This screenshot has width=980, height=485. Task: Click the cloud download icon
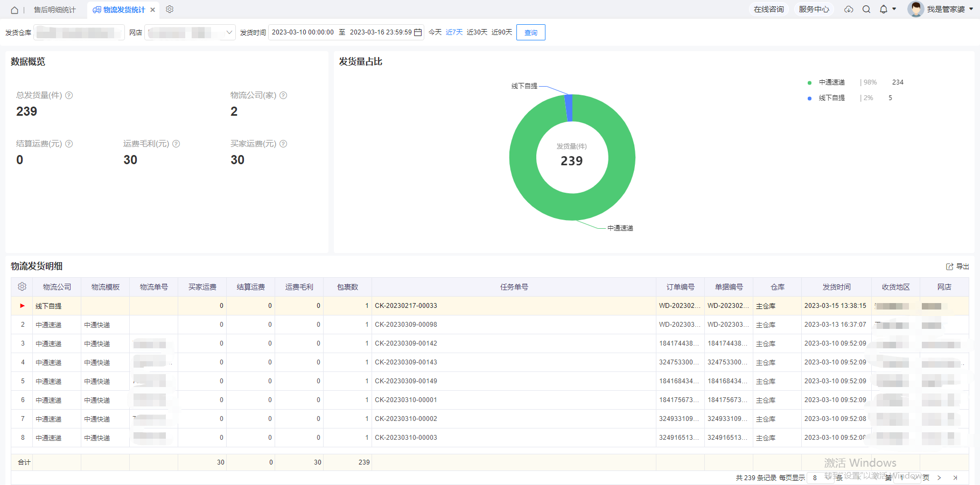tap(849, 9)
